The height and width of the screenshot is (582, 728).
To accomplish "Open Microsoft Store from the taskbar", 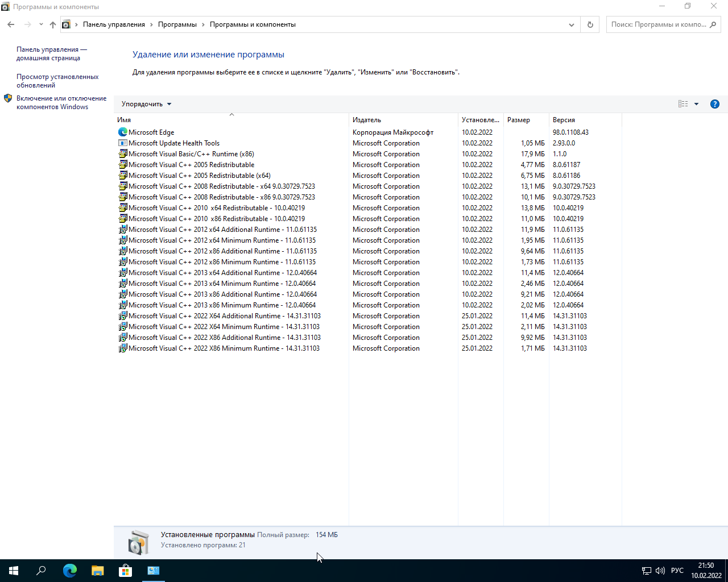I will (x=125, y=571).
